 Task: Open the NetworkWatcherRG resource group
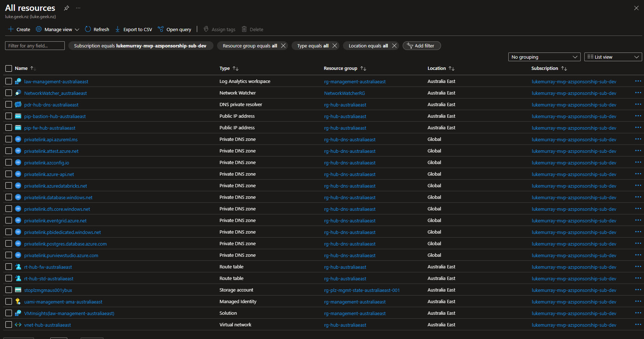tap(344, 93)
